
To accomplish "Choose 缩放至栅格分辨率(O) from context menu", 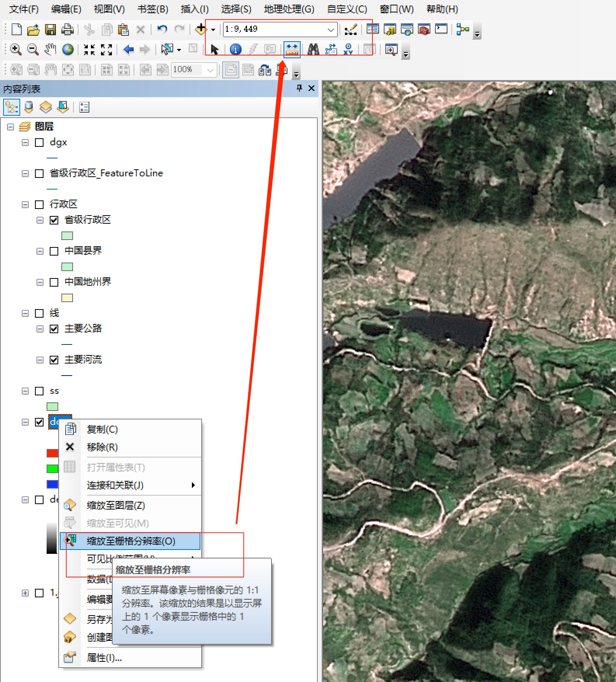I will click(x=131, y=541).
